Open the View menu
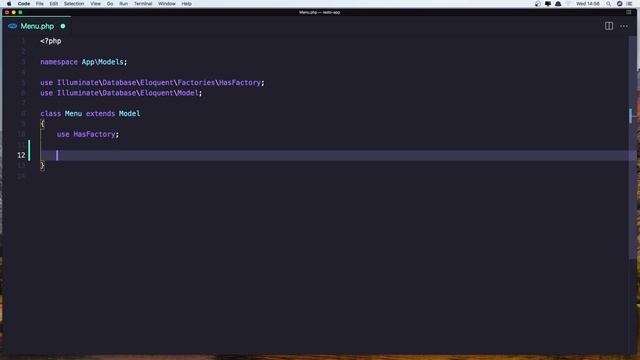 click(x=96, y=4)
